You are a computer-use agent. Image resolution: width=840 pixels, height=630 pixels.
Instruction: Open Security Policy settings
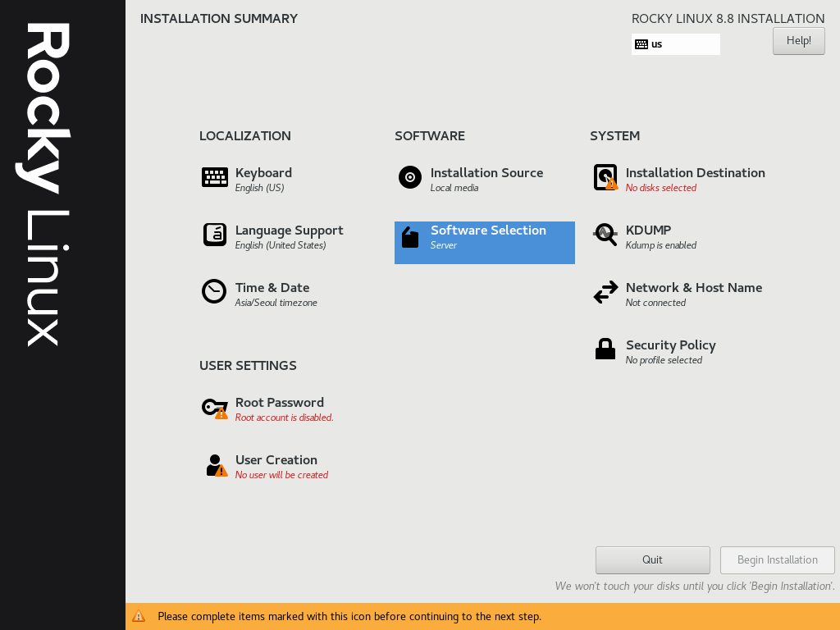click(671, 345)
